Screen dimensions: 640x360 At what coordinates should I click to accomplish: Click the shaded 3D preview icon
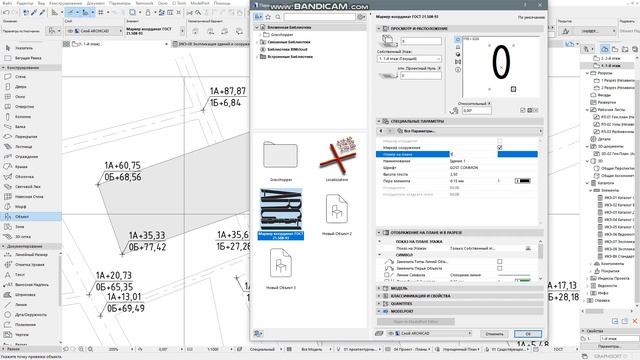(458, 54)
